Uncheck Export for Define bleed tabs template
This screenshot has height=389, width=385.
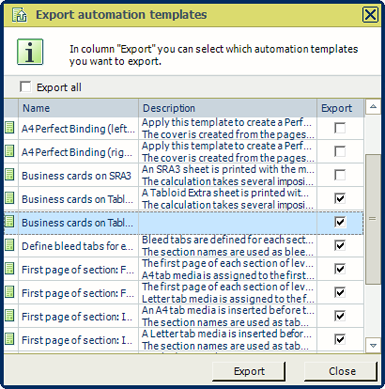340,246
